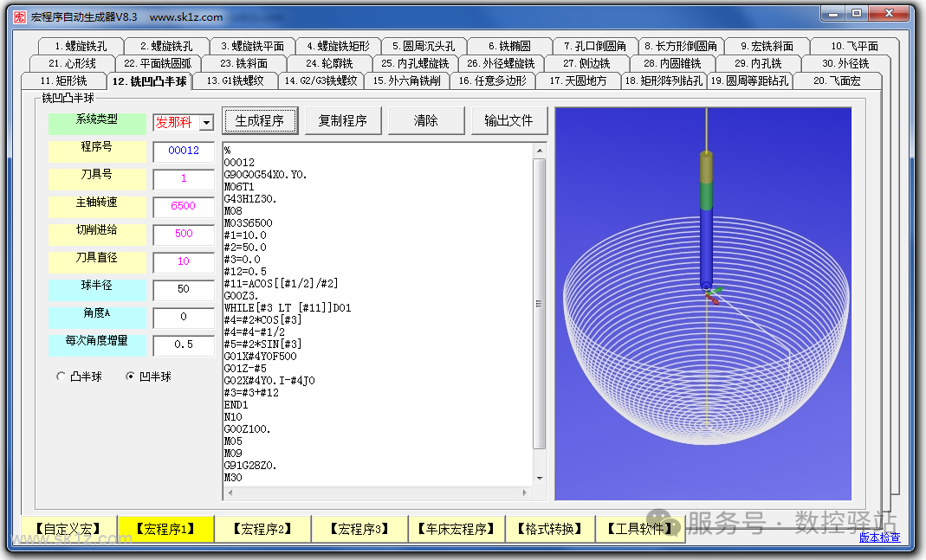Select the 凹半球 radio button
The image size is (926, 560).
pyautogui.click(x=130, y=377)
